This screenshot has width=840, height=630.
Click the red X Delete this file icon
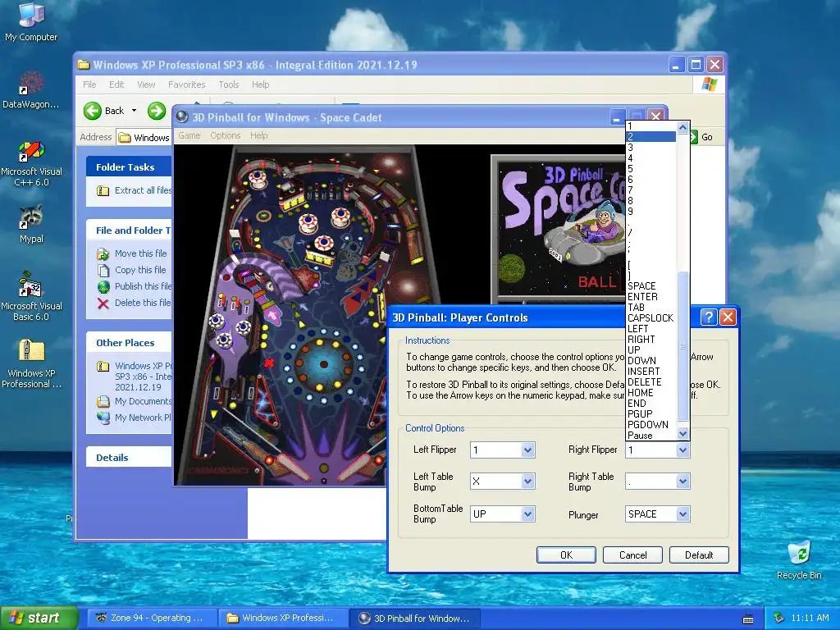coord(103,303)
